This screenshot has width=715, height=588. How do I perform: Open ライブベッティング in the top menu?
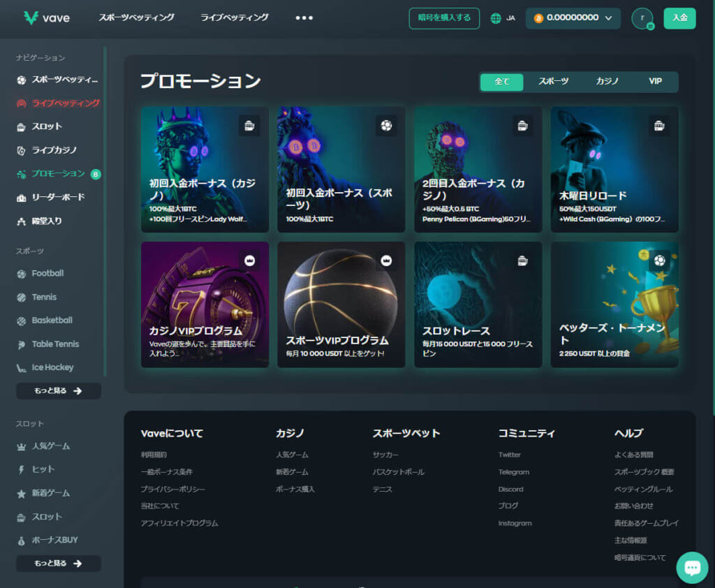tap(235, 17)
